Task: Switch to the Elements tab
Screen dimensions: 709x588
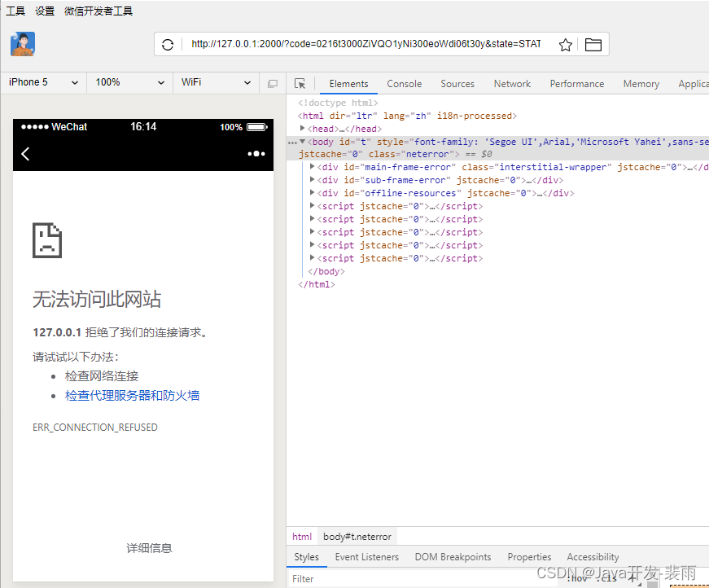Action: coord(348,84)
